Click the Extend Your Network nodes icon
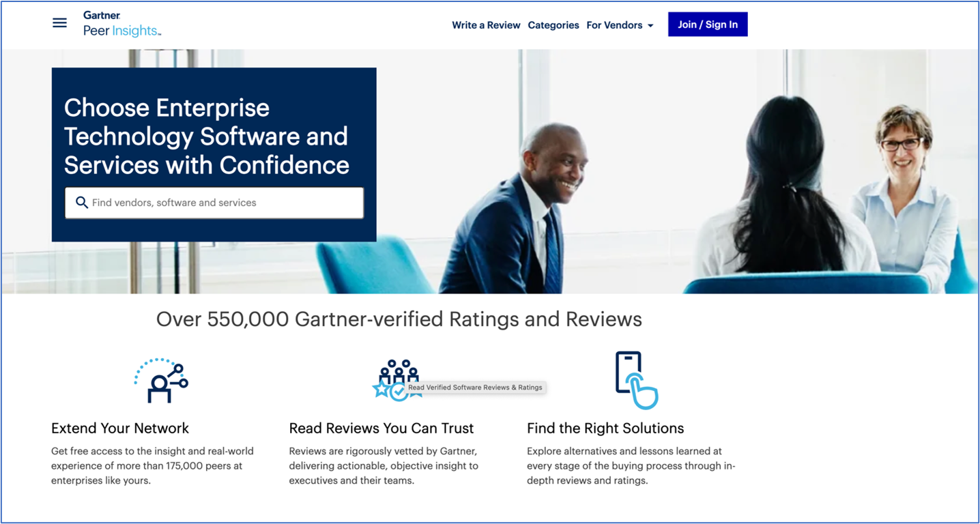980x524 pixels. coord(161,379)
